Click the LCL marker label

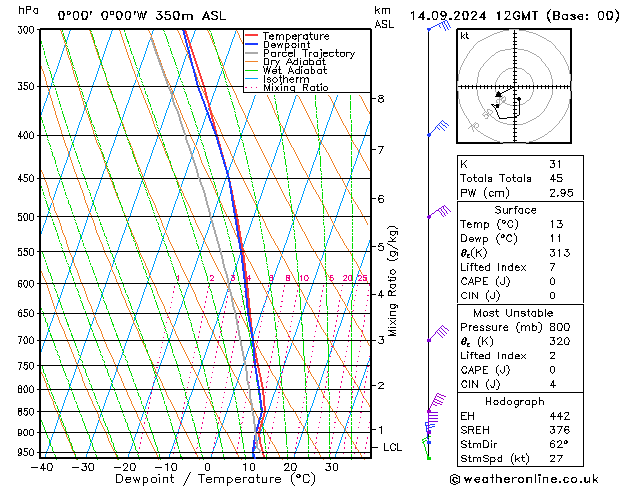coord(392,447)
